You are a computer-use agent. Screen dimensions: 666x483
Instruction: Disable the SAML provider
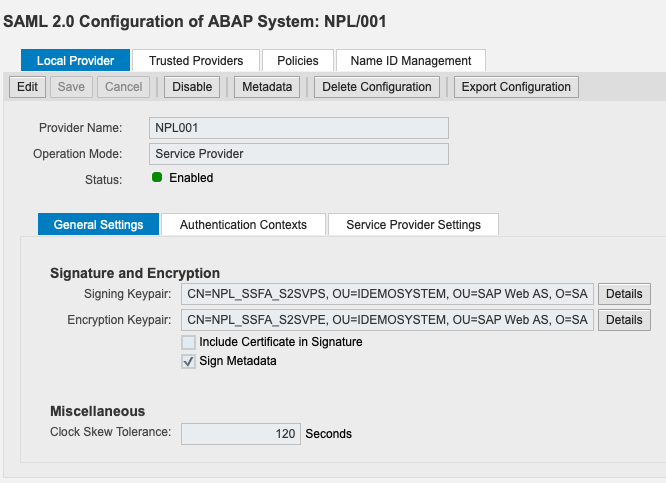pyautogui.click(x=192, y=87)
